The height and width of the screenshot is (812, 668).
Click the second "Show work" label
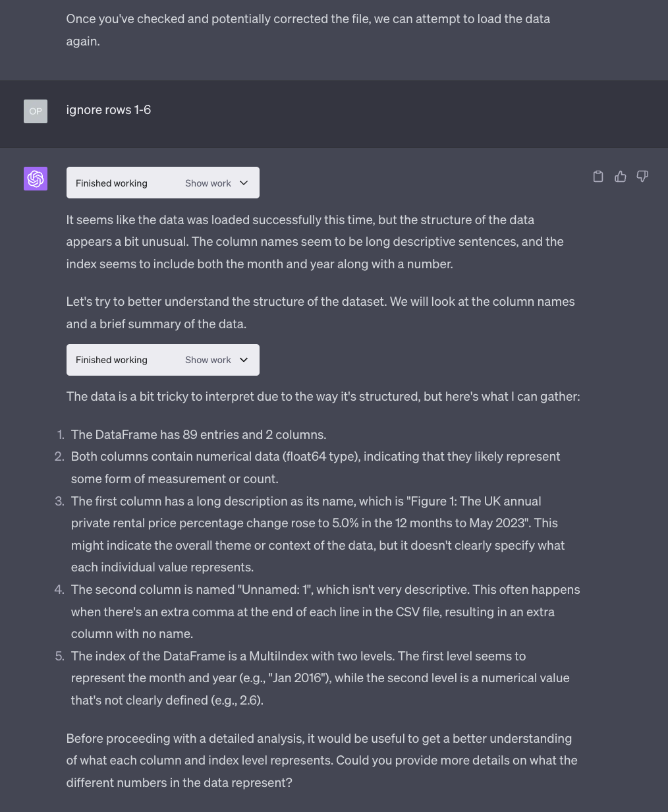coord(208,360)
